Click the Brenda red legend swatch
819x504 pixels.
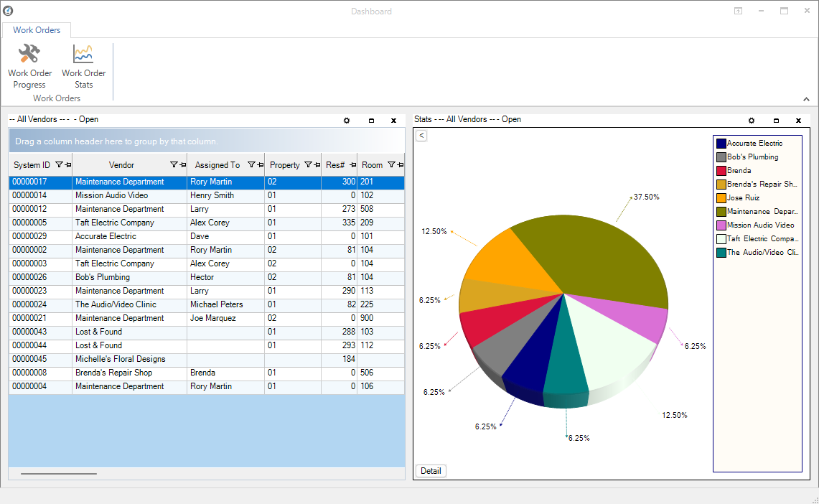[721, 170]
